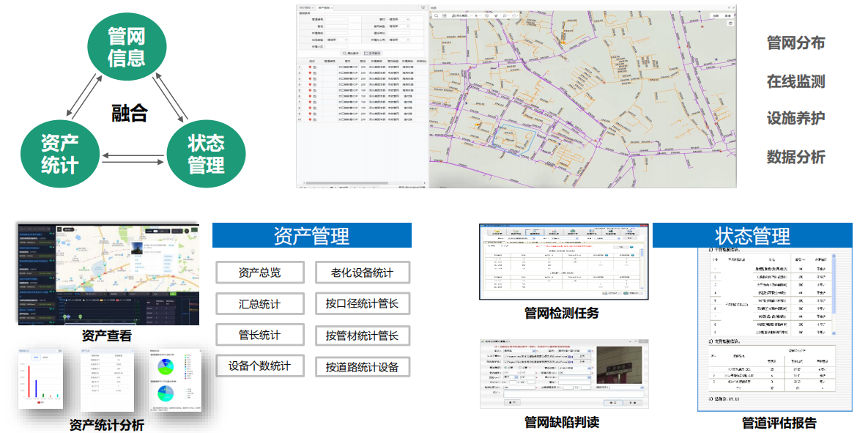Click the grid icon in map toolbar
The width and height of the screenshot is (868, 433).
(445, 15)
